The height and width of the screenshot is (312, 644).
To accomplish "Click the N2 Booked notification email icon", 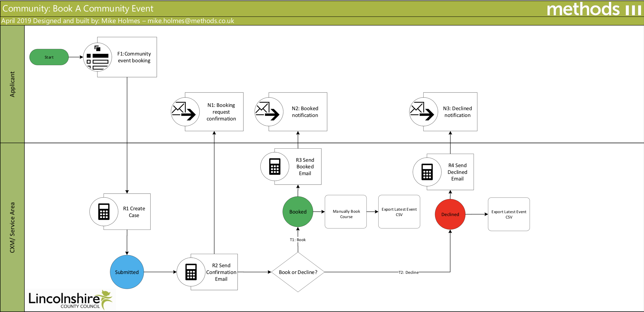I will (x=269, y=112).
